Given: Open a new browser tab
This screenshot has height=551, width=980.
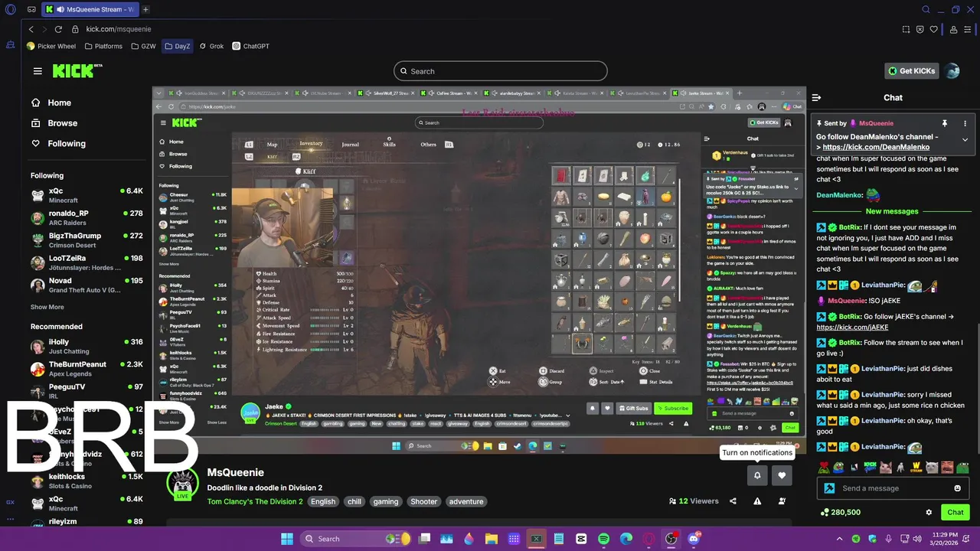Looking at the screenshot, I should point(145,9).
